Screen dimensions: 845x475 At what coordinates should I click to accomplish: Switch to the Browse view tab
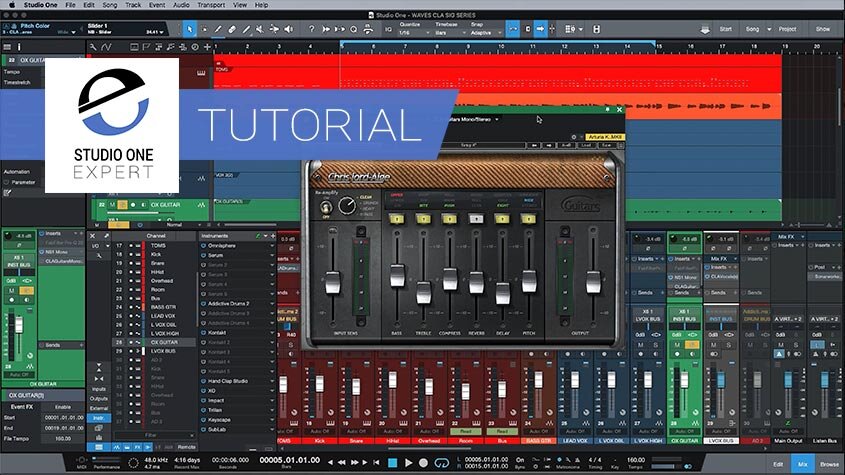(x=829, y=464)
